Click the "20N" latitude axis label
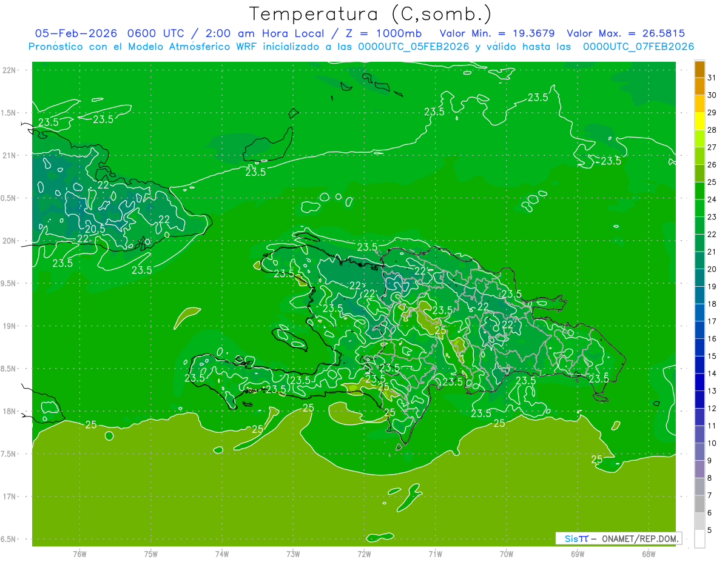This screenshot has height=562, width=728. point(10,241)
